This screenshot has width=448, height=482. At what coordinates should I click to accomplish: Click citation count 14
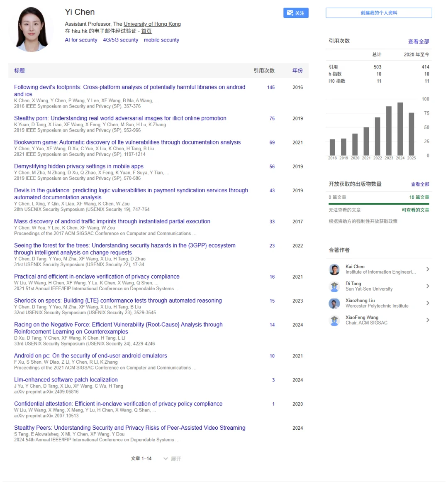[272, 325]
